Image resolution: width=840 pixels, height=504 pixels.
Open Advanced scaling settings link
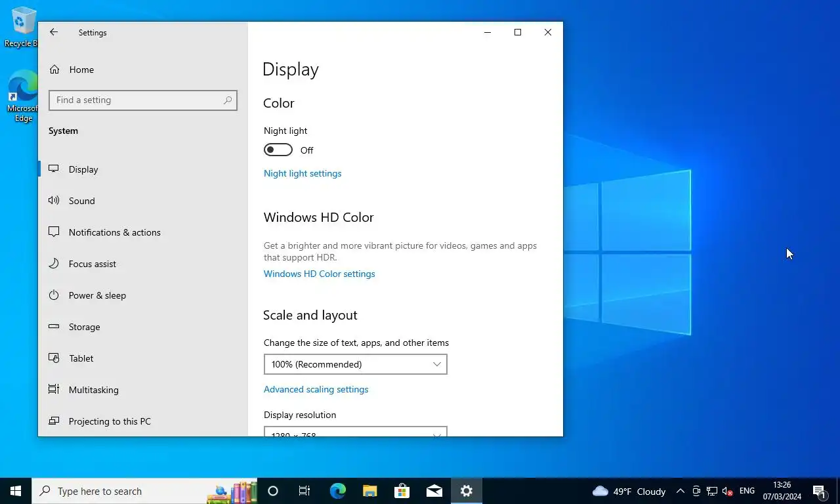pyautogui.click(x=316, y=389)
